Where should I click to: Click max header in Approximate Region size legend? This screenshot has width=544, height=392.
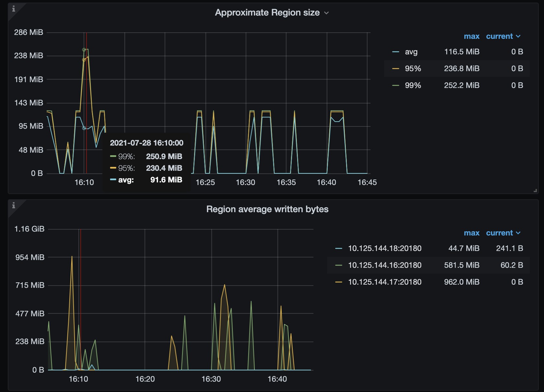click(471, 36)
